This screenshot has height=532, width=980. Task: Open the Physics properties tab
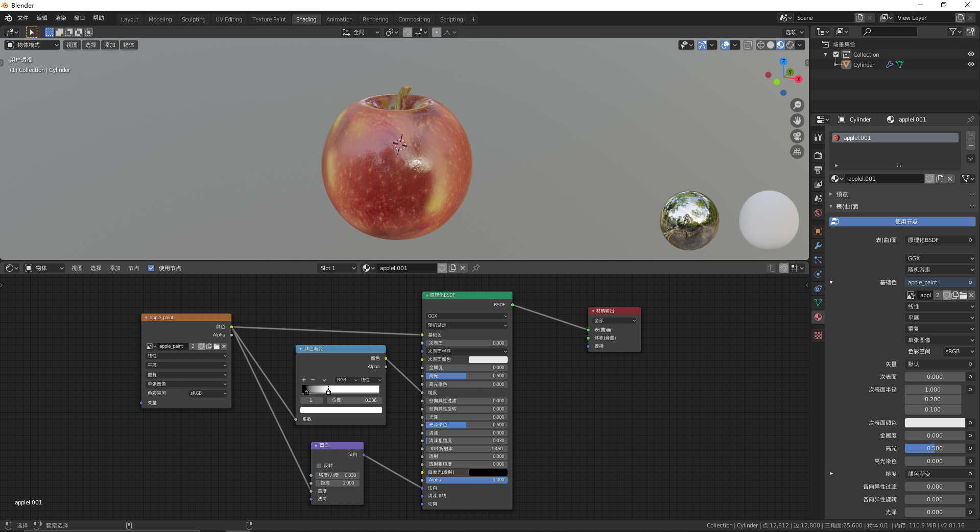pos(818,274)
